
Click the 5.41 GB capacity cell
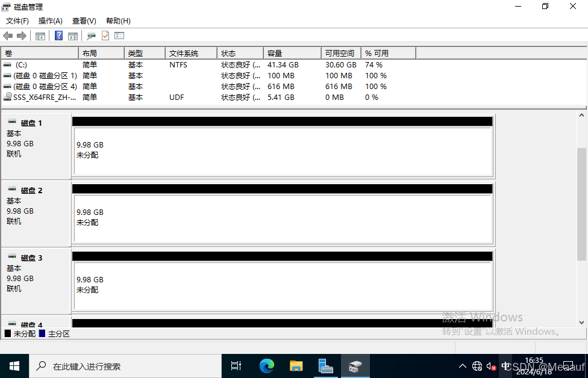click(281, 98)
